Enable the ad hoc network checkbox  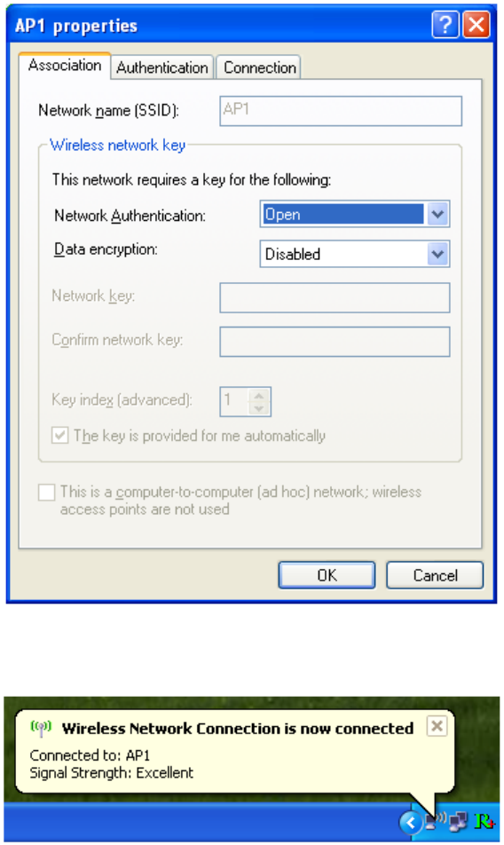tap(47, 492)
